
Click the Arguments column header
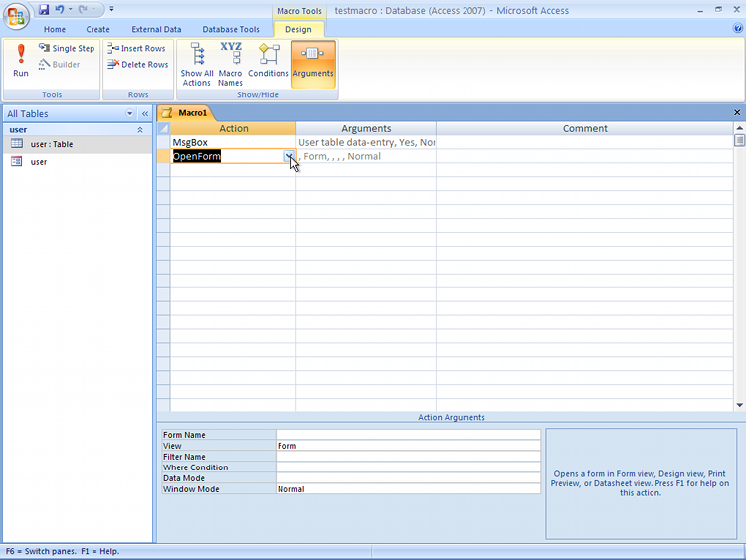pyautogui.click(x=366, y=128)
